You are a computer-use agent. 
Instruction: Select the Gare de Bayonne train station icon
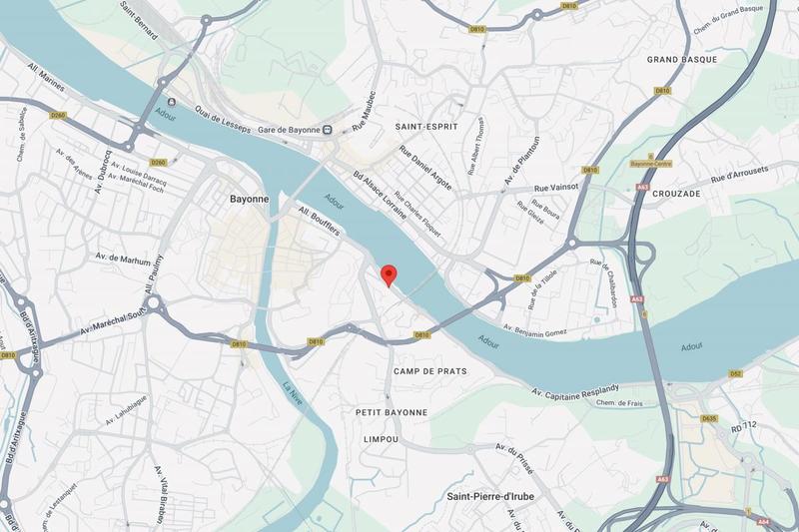[328, 130]
